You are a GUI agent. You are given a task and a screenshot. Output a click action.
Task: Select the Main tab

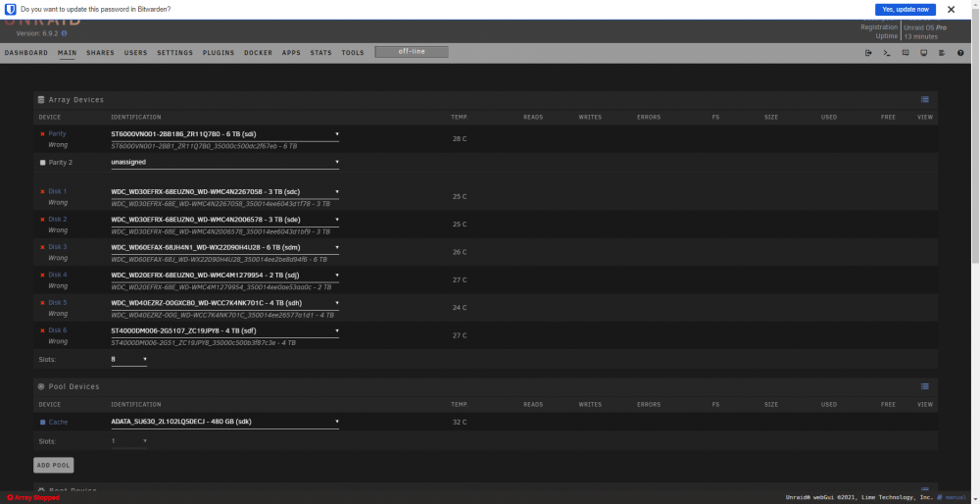point(67,53)
